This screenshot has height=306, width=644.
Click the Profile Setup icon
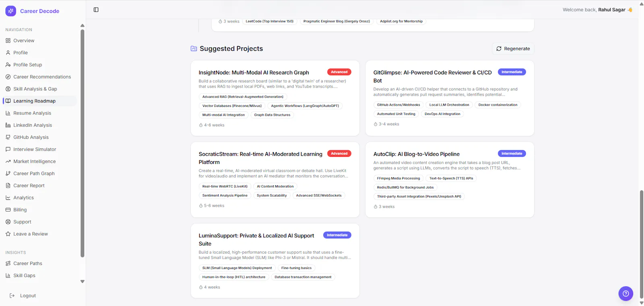coord(8,65)
